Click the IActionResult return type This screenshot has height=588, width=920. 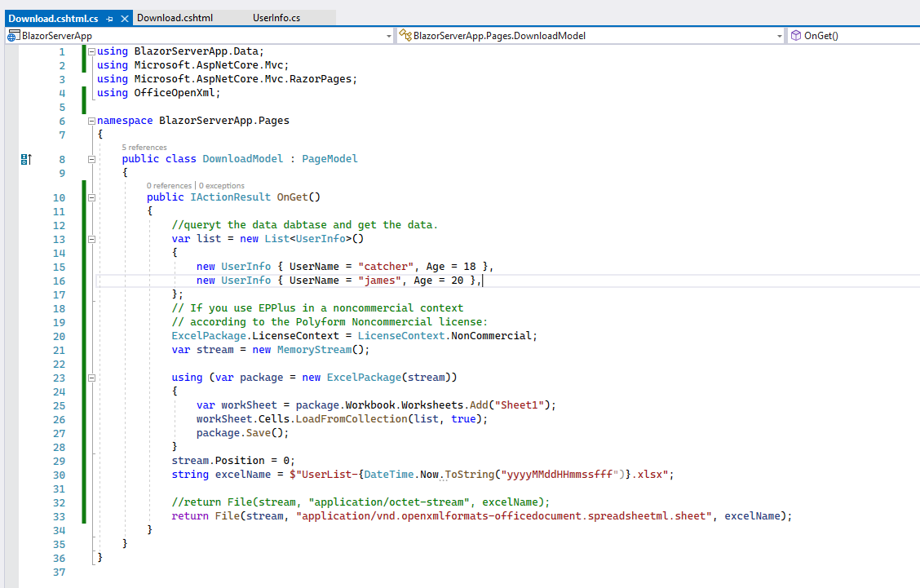(231, 197)
